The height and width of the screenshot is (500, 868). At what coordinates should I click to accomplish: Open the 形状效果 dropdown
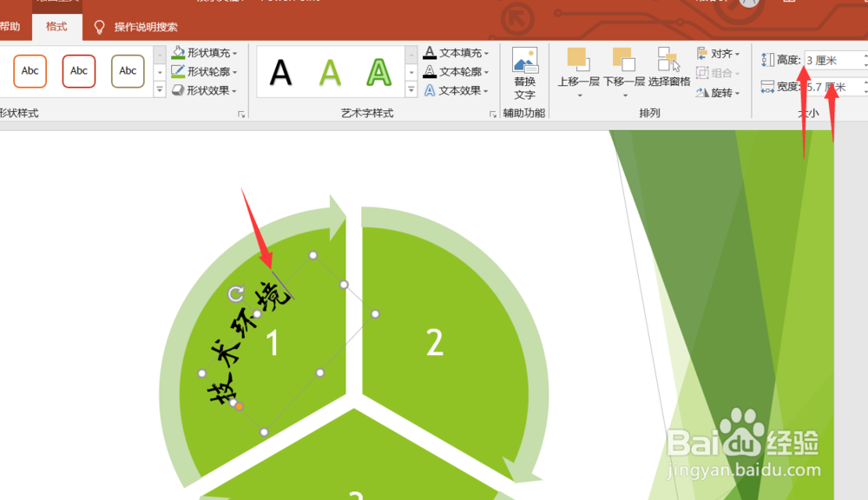click(205, 90)
